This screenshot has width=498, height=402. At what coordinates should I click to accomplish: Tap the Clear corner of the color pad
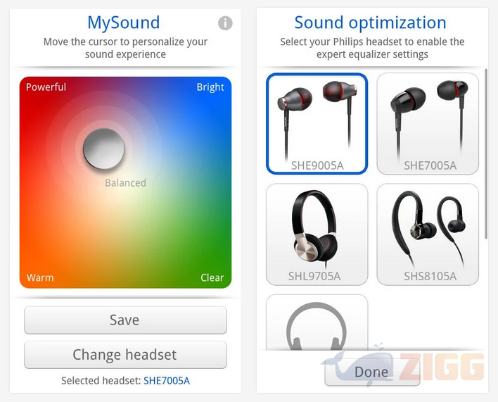tap(212, 277)
